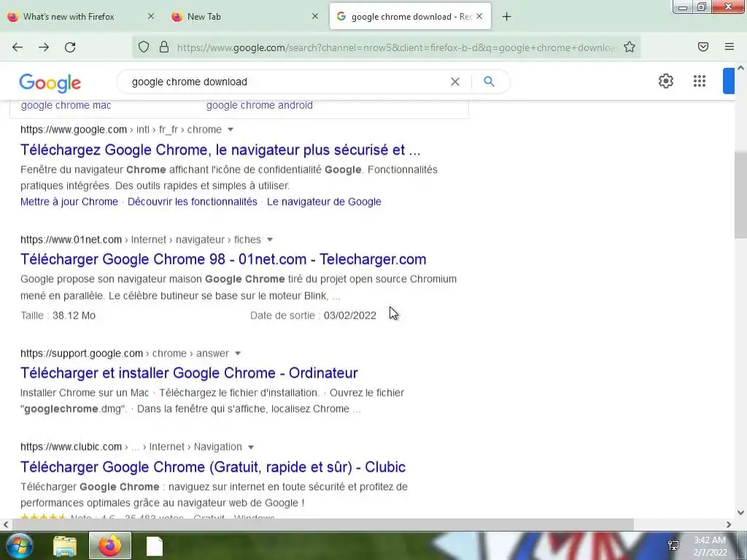Go forward one page

[44, 47]
